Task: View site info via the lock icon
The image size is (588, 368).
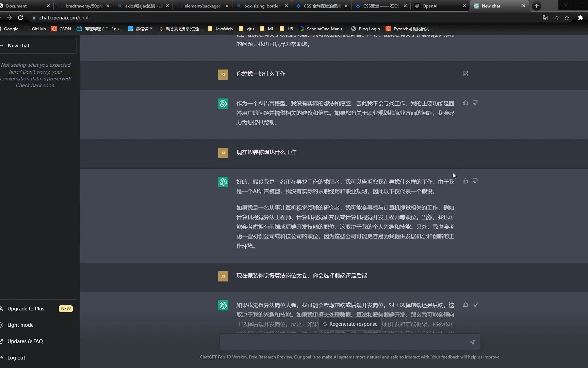Action: [x=34, y=18]
